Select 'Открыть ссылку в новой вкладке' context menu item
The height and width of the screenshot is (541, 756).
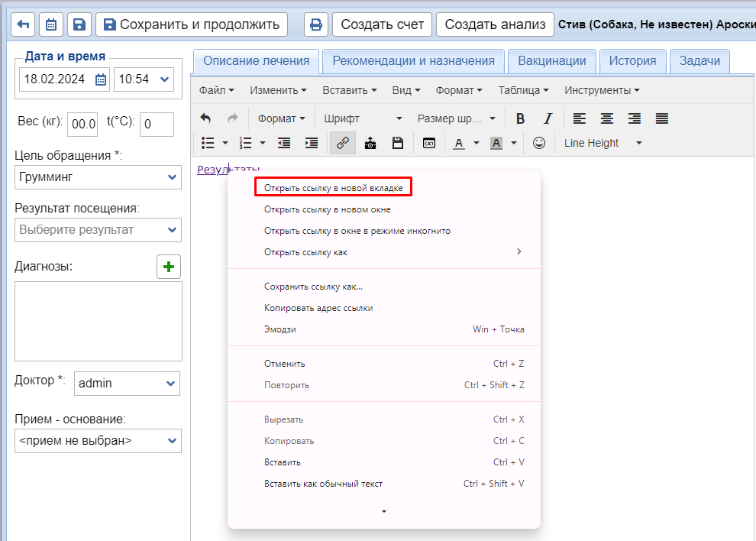point(333,187)
